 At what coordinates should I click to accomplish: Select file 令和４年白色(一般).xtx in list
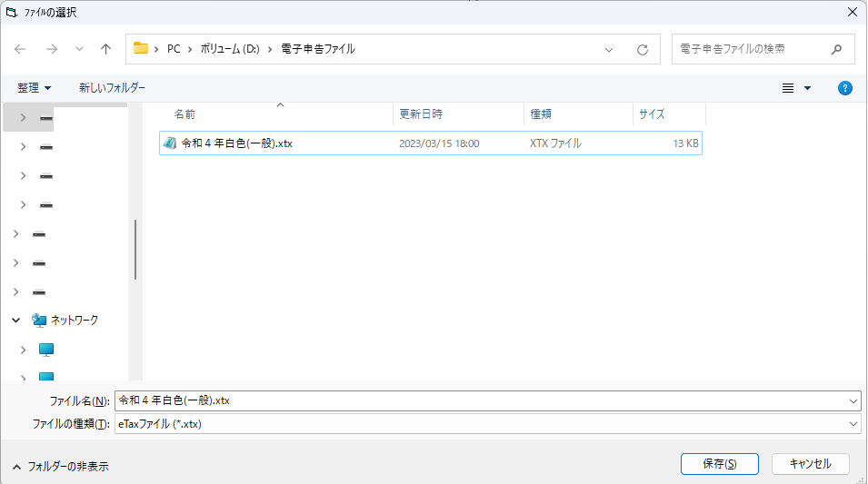click(x=431, y=143)
